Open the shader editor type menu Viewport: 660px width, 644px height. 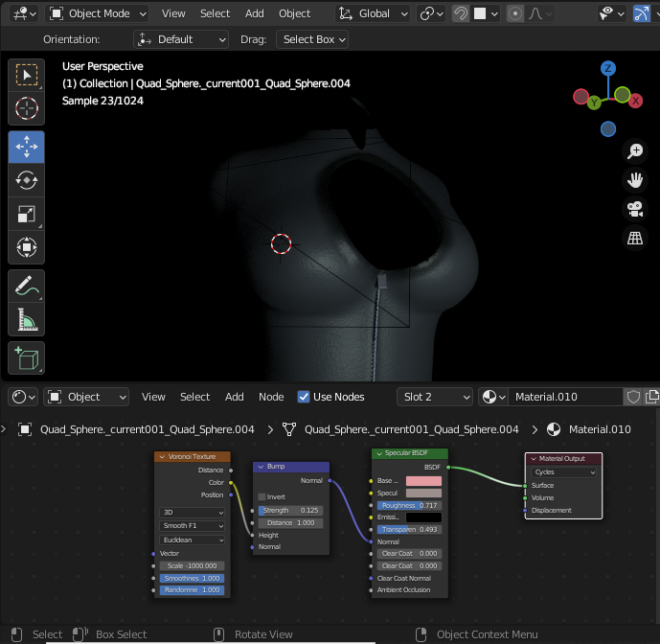(23, 397)
